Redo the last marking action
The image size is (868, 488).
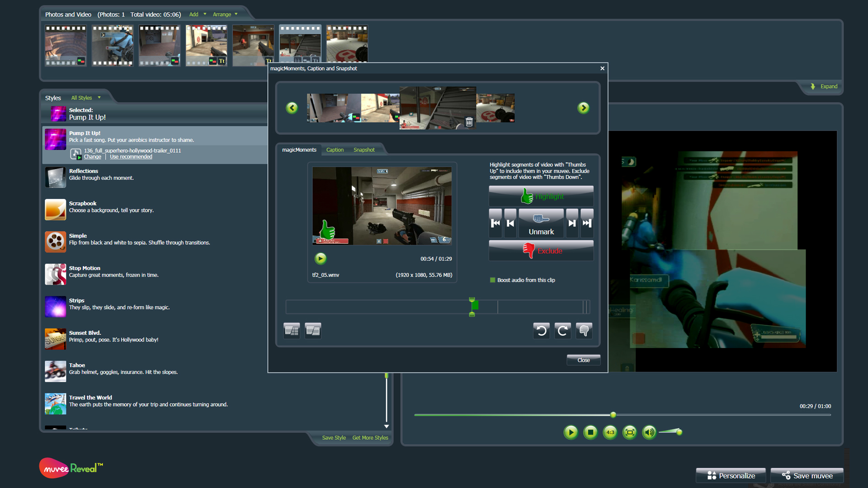pos(562,330)
